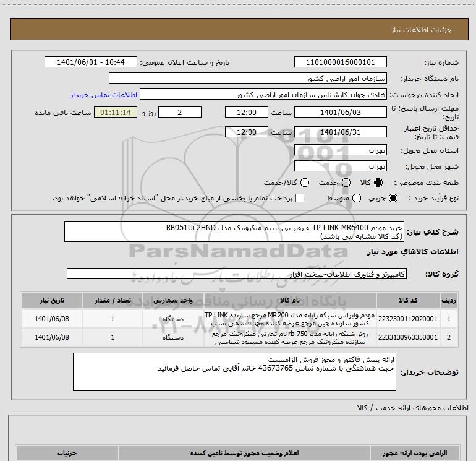Click the الزامی بودن ارائه مجوز header
This screenshot has width=476, height=461.
coord(414,453)
